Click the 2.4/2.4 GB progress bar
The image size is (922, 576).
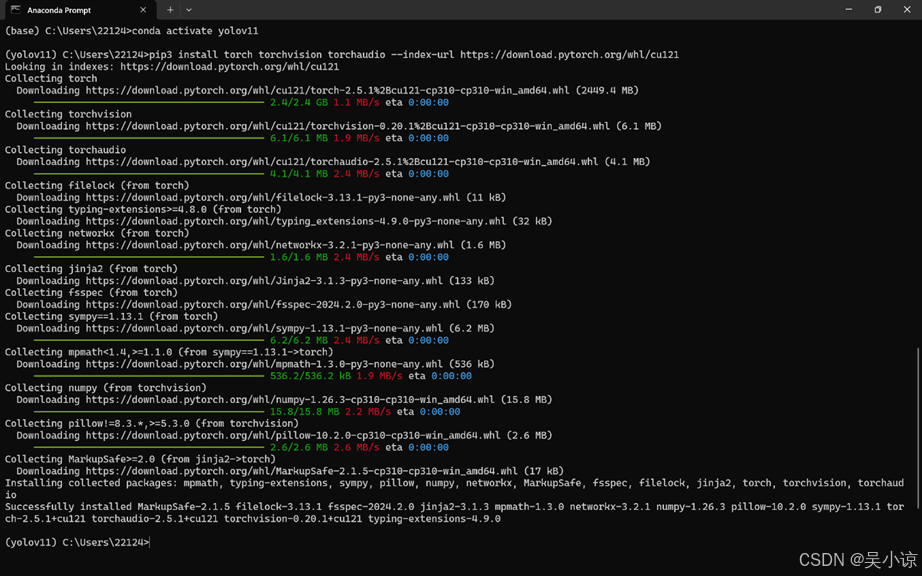pyautogui.click(x=149, y=102)
